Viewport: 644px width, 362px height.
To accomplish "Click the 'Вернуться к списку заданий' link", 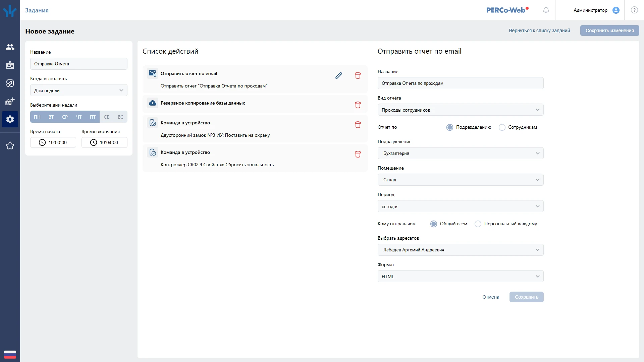I will tap(539, 31).
